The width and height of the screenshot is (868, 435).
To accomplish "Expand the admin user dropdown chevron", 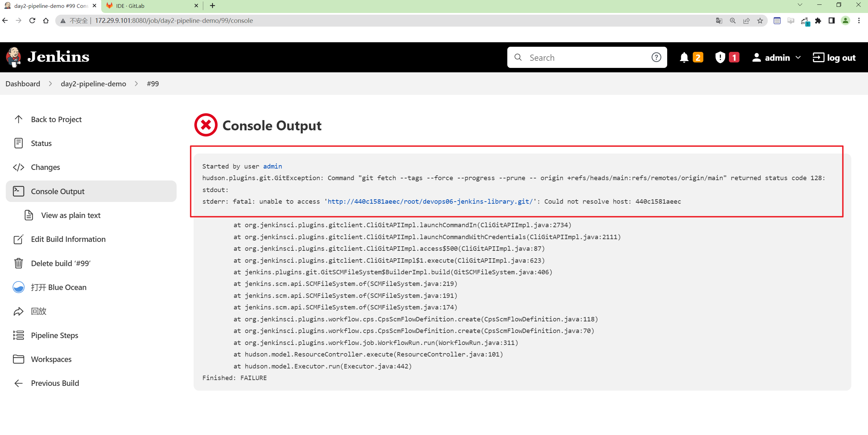I will 798,58.
